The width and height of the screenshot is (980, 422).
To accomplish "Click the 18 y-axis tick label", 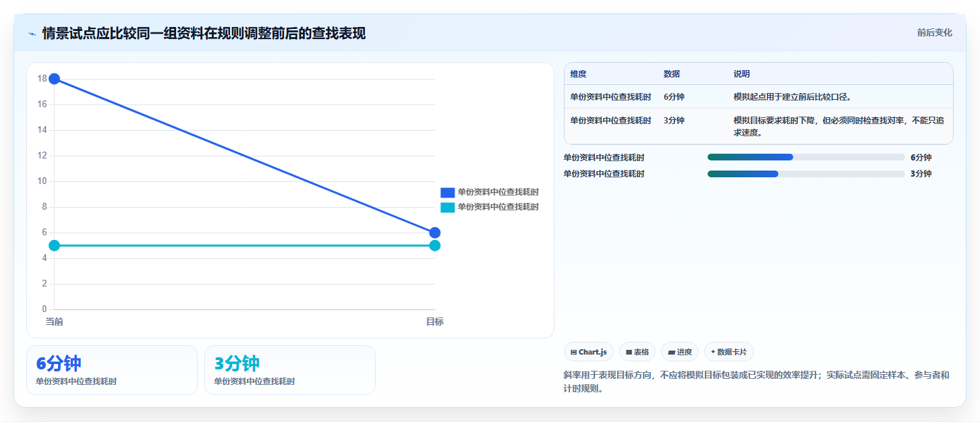I will 42,79.
